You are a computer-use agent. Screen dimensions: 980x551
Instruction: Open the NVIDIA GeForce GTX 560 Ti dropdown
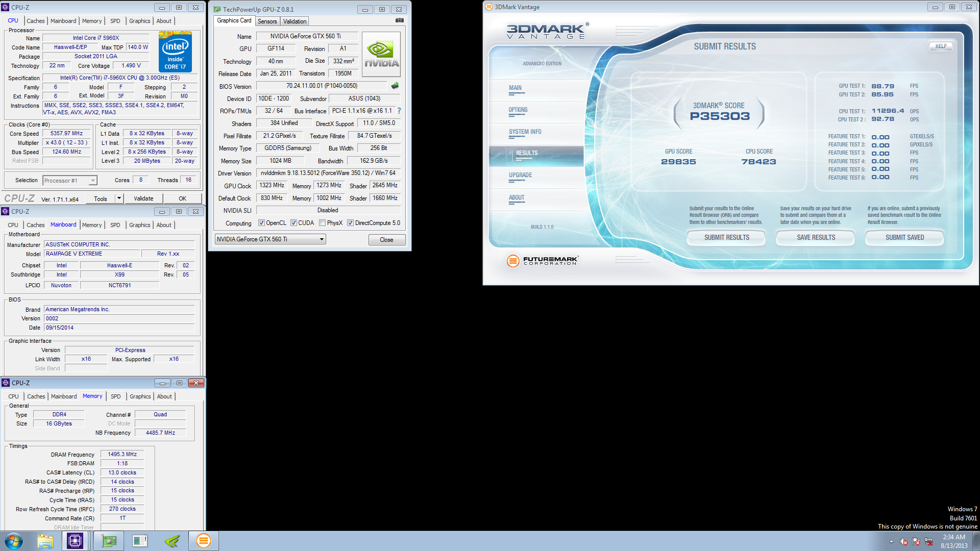tap(270, 239)
